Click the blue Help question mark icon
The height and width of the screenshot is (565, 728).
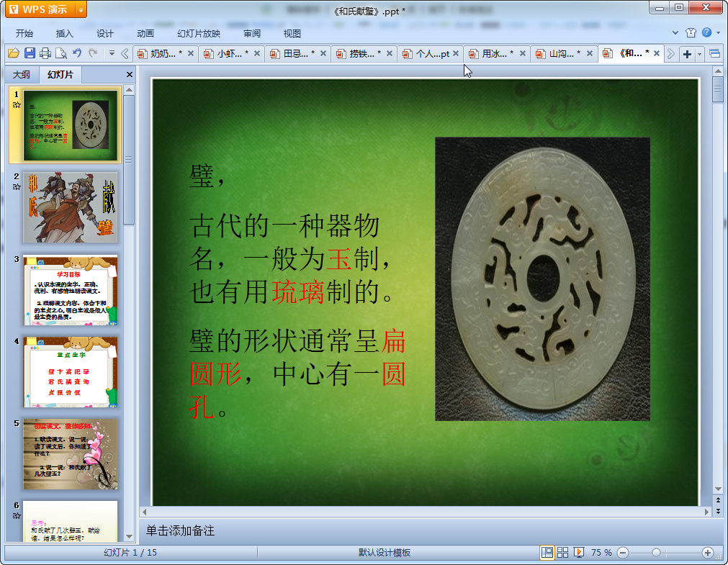pos(706,32)
